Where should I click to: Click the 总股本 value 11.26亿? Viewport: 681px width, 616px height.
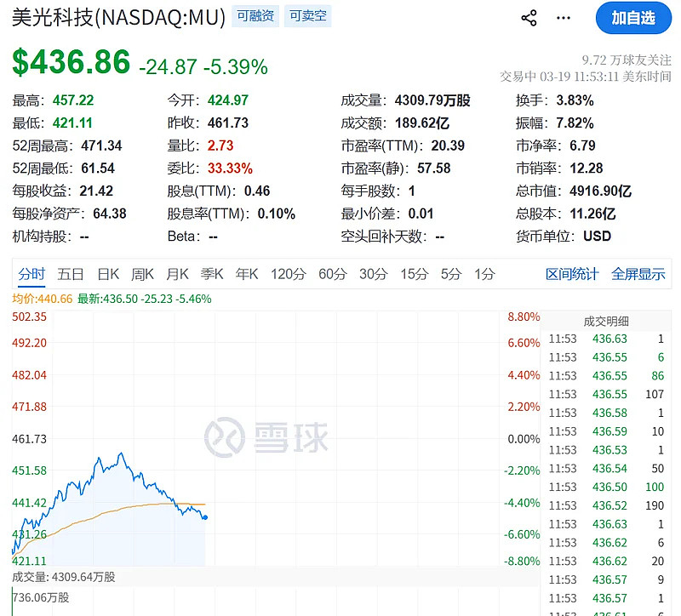[592, 214]
